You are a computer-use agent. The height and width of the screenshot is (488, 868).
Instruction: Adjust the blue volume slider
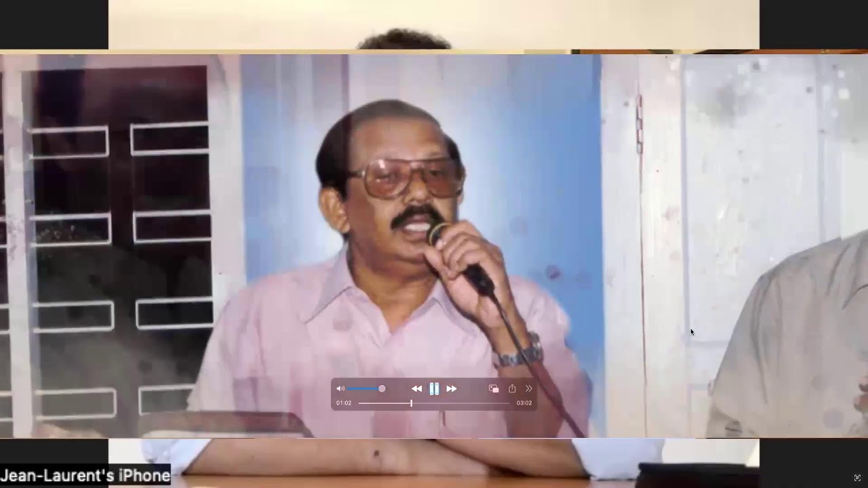[366, 388]
